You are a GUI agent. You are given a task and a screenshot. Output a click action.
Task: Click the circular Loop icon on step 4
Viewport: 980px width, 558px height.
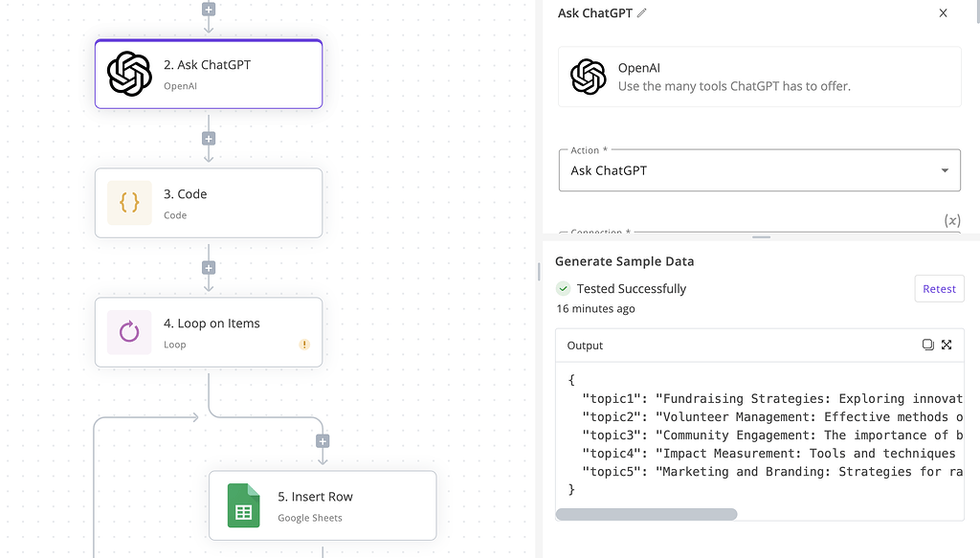129,332
